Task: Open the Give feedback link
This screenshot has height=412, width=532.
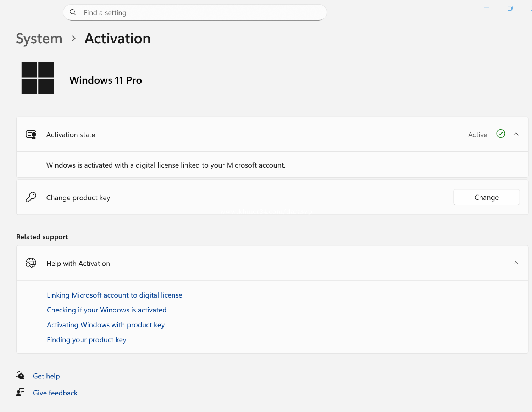Action: [55, 393]
